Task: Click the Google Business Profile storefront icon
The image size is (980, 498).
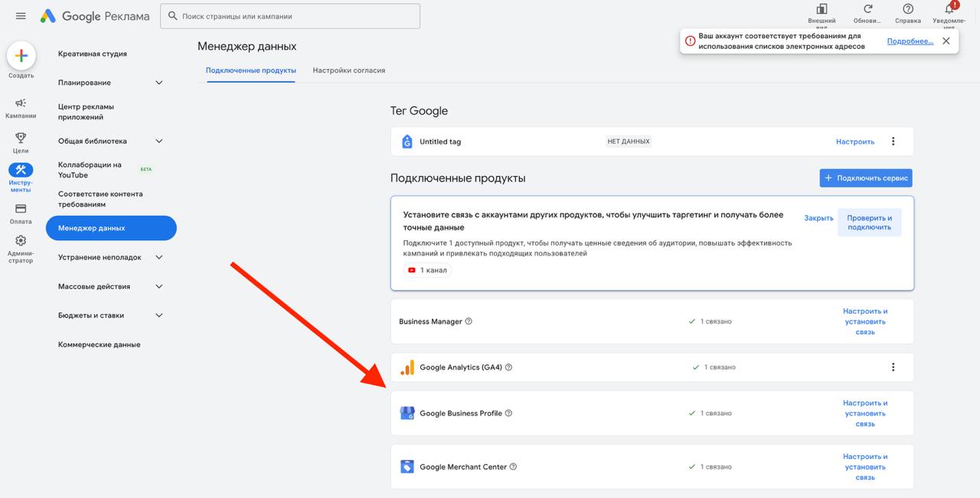Action: (x=407, y=413)
